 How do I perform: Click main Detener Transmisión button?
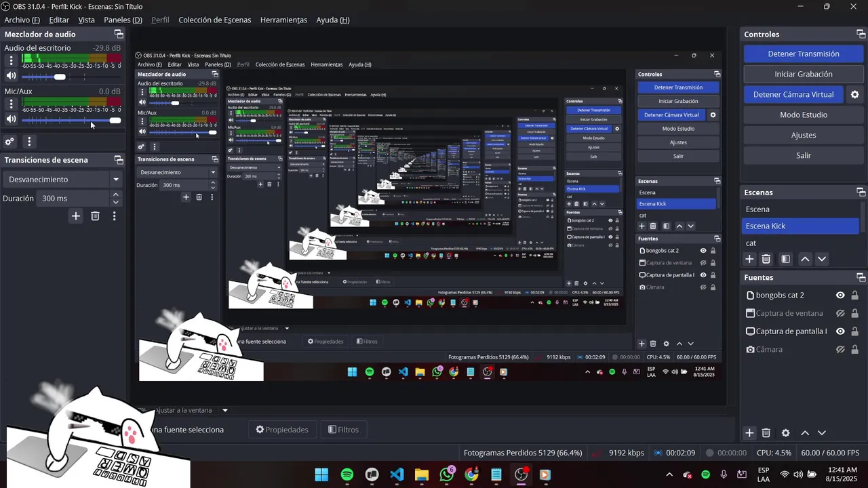pos(804,54)
